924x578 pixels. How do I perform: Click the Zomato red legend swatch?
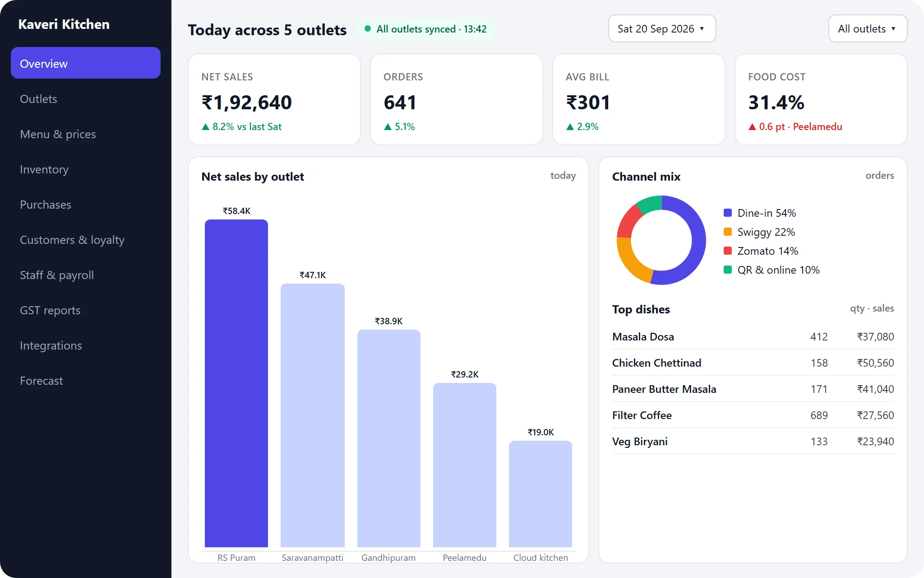tap(728, 251)
